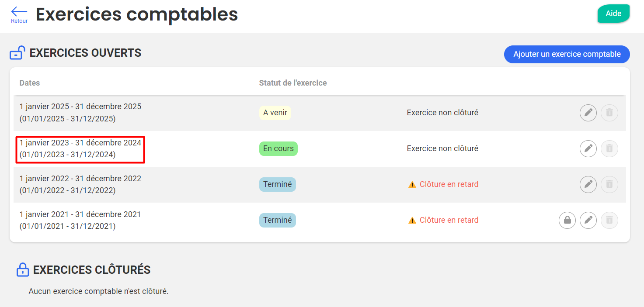Click the A venir status badge

click(x=275, y=113)
